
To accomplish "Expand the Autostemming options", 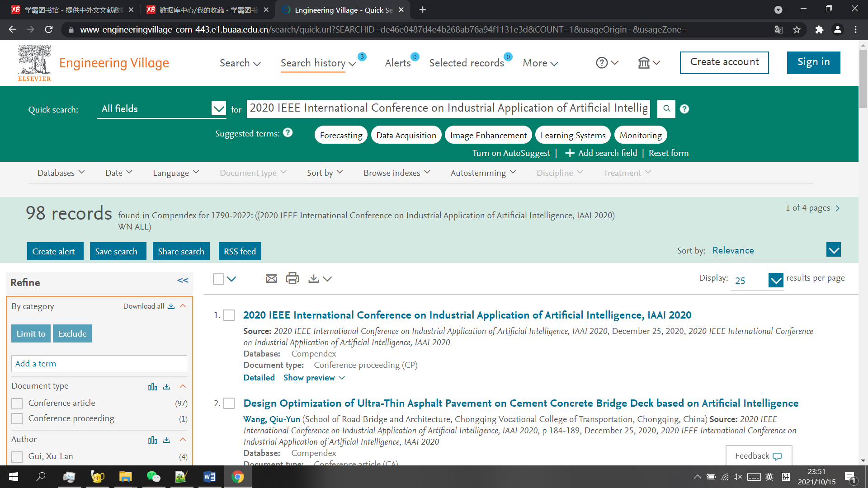I will coord(483,173).
